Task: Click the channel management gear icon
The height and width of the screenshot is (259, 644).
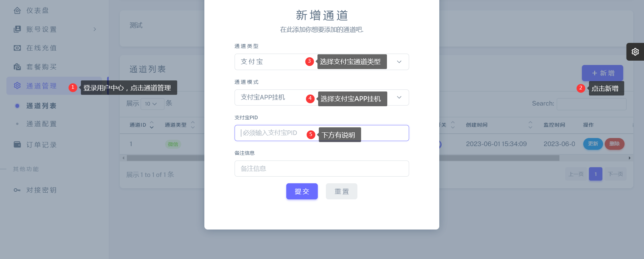Action: tap(17, 86)
